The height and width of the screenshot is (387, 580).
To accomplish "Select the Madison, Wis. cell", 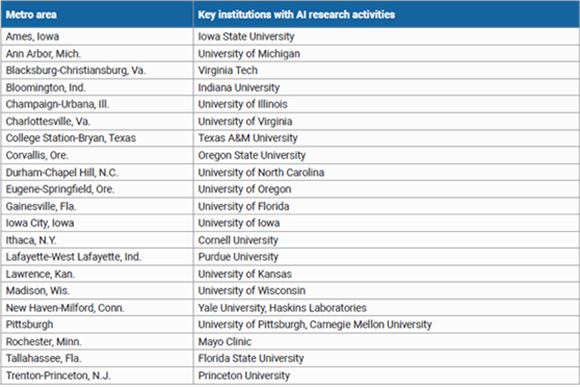I will [97, 291].
